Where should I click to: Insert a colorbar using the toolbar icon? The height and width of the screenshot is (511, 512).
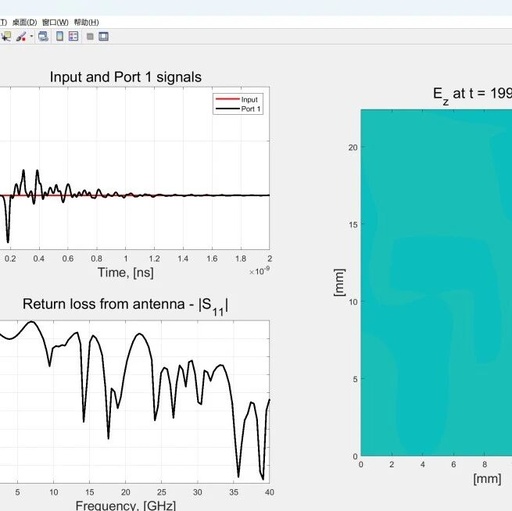point(60,36)
